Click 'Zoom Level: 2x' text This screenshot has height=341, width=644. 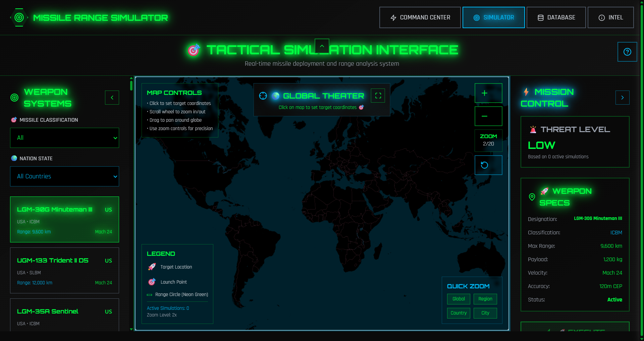coord(162,315)
